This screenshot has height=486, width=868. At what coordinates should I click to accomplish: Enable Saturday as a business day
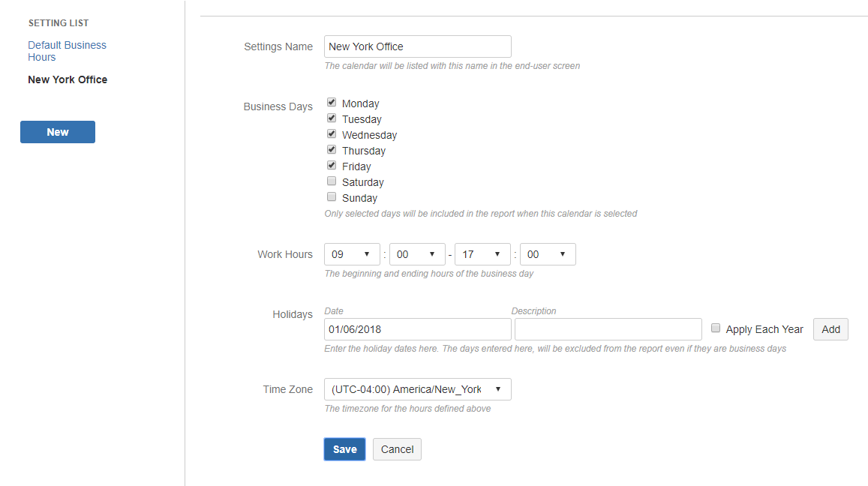pos(332,181)
